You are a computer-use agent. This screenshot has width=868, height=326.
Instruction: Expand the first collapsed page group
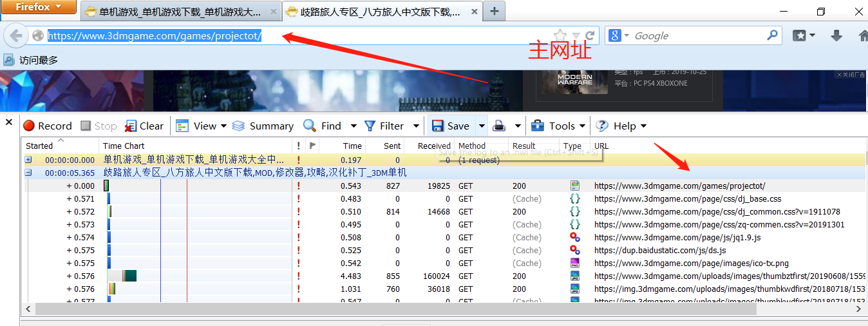point(28,160)
